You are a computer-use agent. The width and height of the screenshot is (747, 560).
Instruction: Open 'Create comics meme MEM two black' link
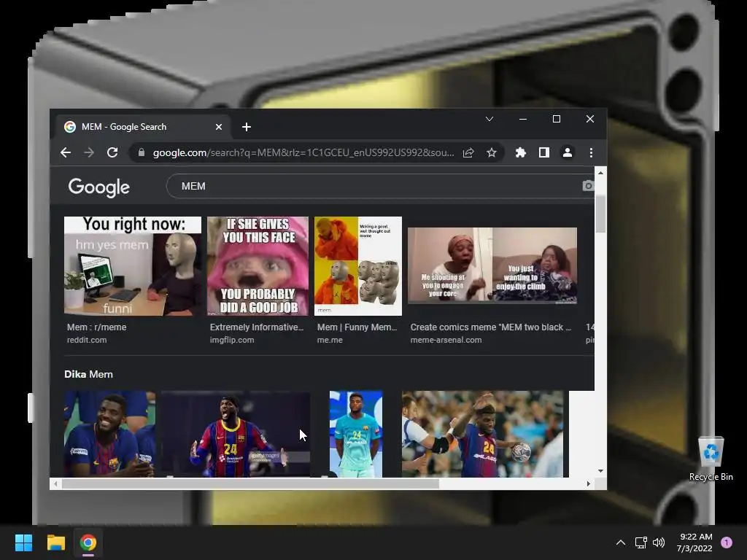point(491,327)
